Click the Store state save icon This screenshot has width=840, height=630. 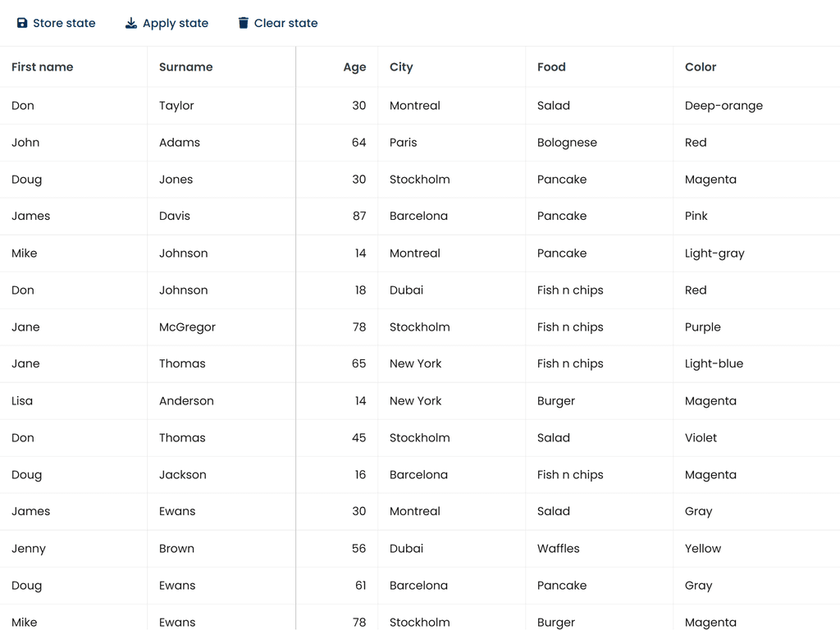coord(22,23)
